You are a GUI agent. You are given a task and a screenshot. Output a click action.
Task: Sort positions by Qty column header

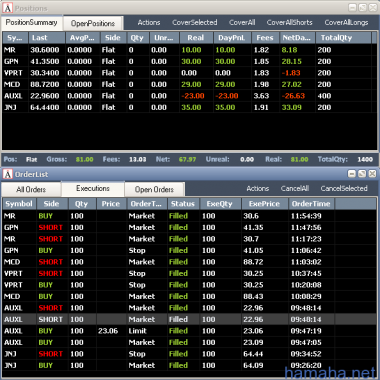click(138, 38)
